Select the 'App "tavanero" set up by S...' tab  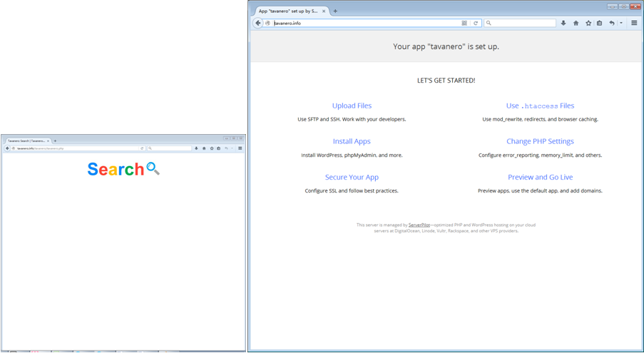point(291,11)
